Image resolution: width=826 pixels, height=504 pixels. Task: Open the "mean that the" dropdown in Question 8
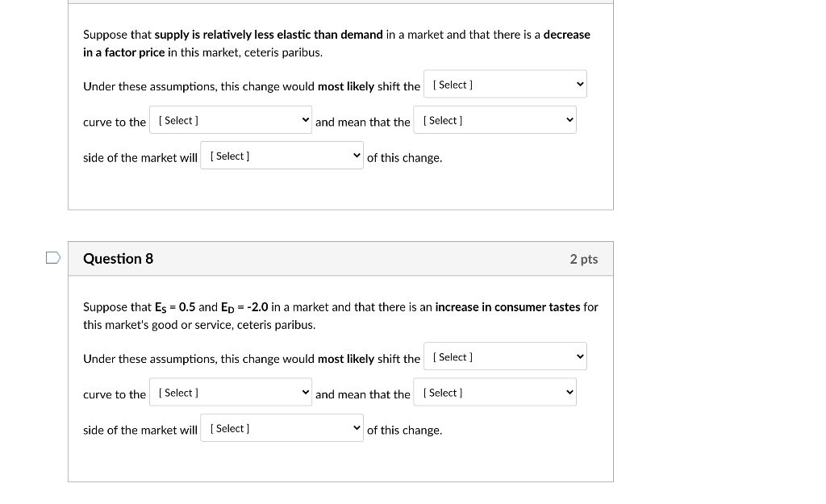[494, 392]
